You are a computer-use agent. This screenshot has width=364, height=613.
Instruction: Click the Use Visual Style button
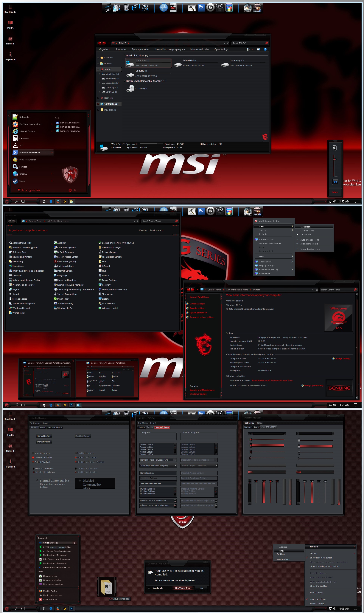pos(183,588)
